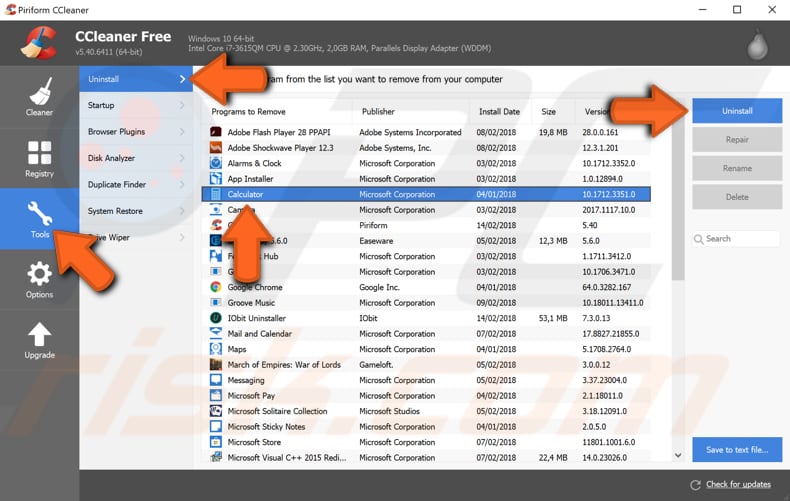Image resolution: width=790 pixels, height=501 pixels.
Task: Open the Uninstall tools tab
Action: pos(136,79)
